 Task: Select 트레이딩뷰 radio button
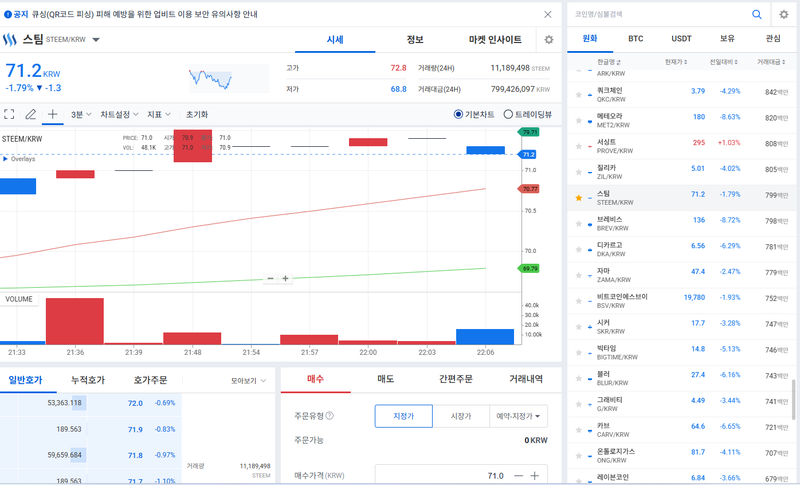[508, 114]
